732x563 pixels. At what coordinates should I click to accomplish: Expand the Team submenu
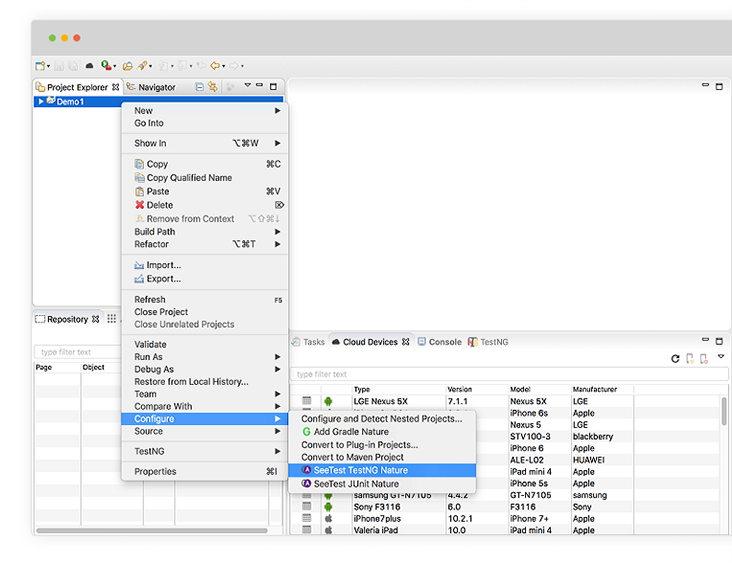[x=205, y=394]
